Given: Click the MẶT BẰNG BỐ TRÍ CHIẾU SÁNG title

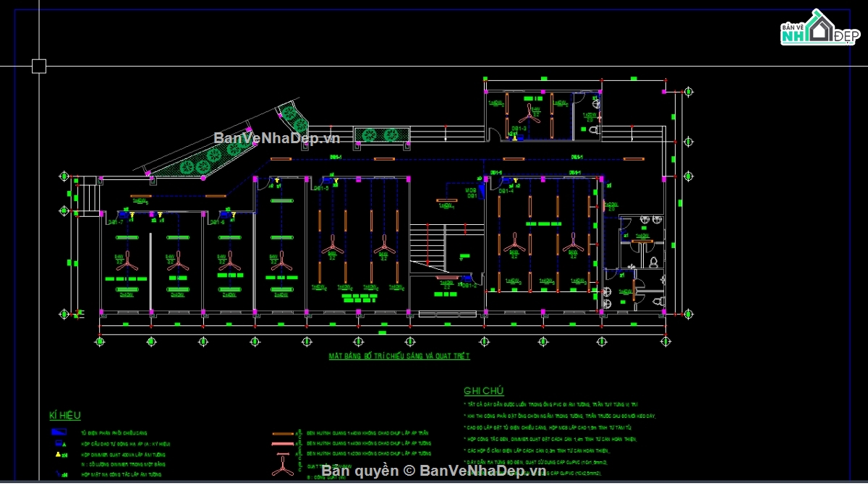Looking at the screenshot, I should pos(399,356).
